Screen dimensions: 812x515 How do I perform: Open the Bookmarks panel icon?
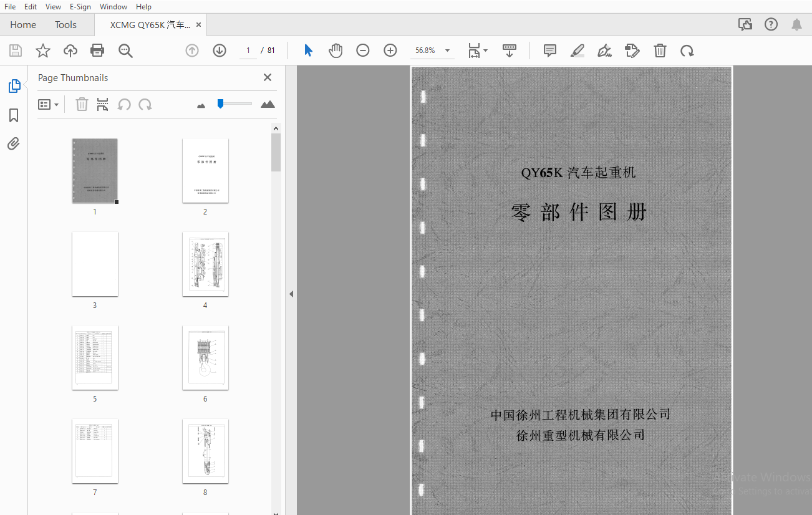pos(14,115)
